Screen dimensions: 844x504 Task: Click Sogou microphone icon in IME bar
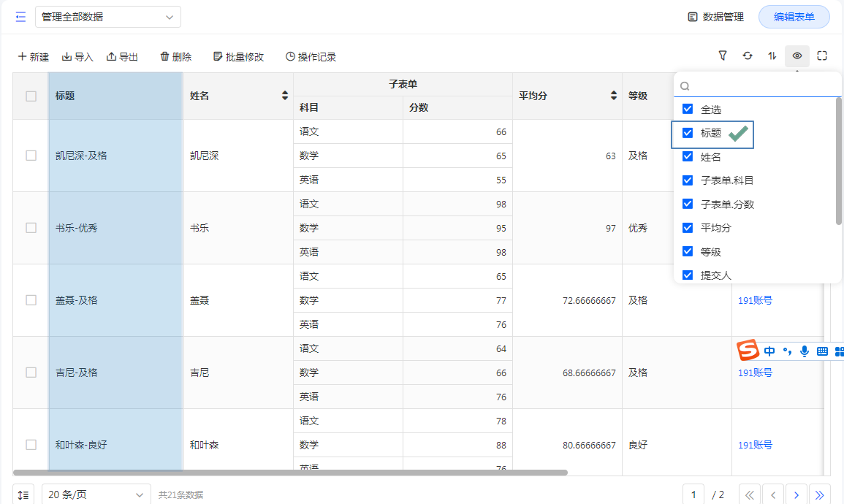tap(805, 351)
